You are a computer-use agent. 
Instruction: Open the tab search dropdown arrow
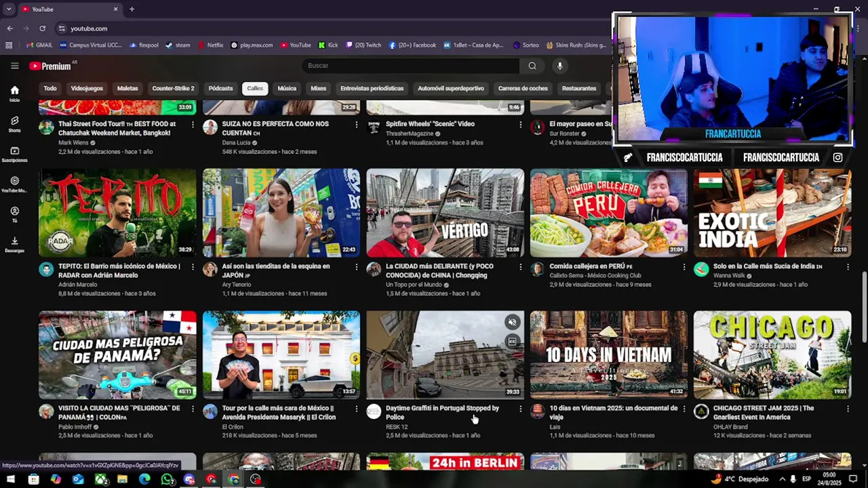click(x=9, y=9)
